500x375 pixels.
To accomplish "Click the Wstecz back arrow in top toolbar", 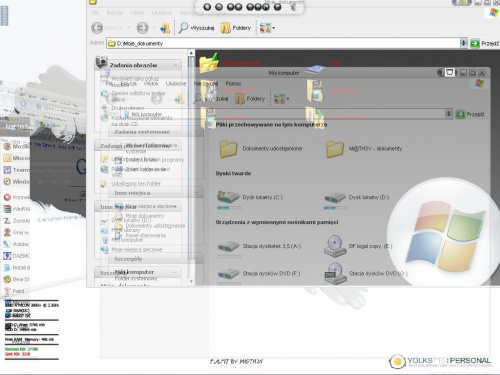I will click(97, 28).
